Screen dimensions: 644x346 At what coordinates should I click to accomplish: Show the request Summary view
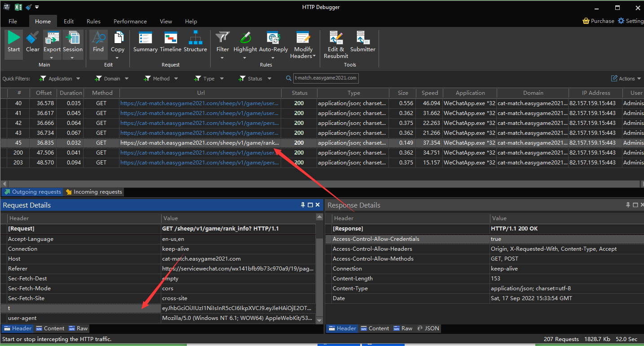(146, 41)
